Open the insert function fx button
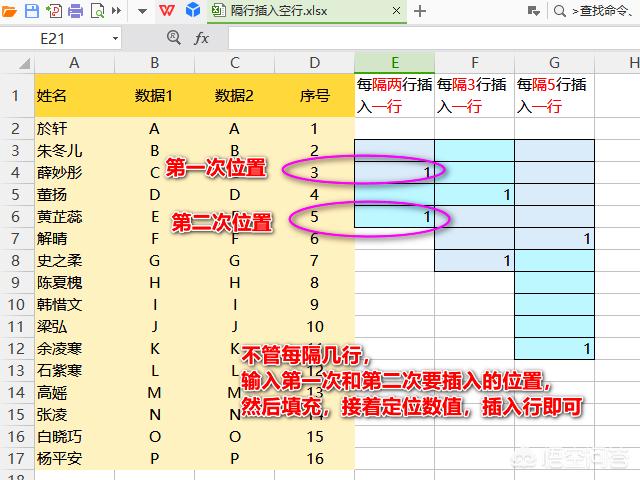Screen dimensions: 640x480 click(x=201, y=39)
